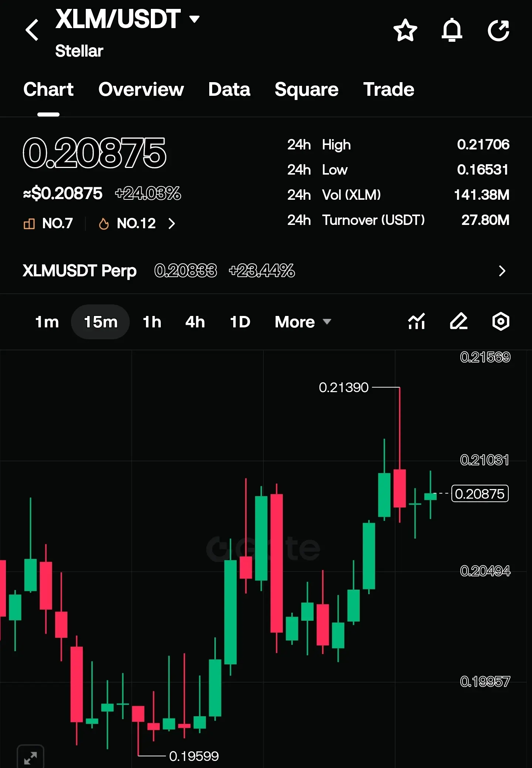Tap the 0.21569 price axis label
Viewport: 532px width, 768px height.
(x=485, y=357)
